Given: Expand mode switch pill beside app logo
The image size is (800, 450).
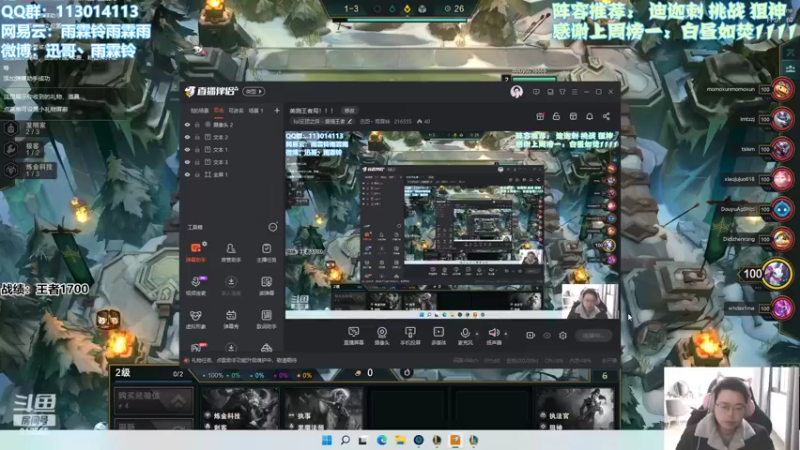Looking at the screenshot, I should pyautogui.click(x=254, y=91).
